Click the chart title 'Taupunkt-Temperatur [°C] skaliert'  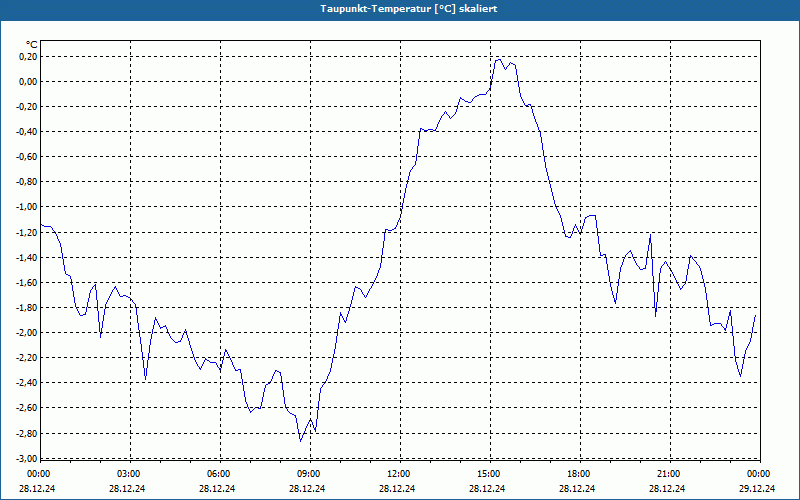coord(409,9)
